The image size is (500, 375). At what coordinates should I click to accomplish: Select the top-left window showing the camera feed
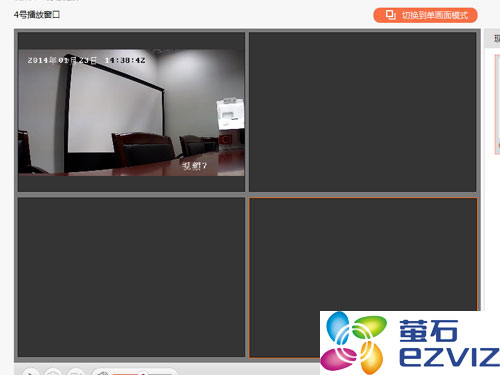[131, 112]
